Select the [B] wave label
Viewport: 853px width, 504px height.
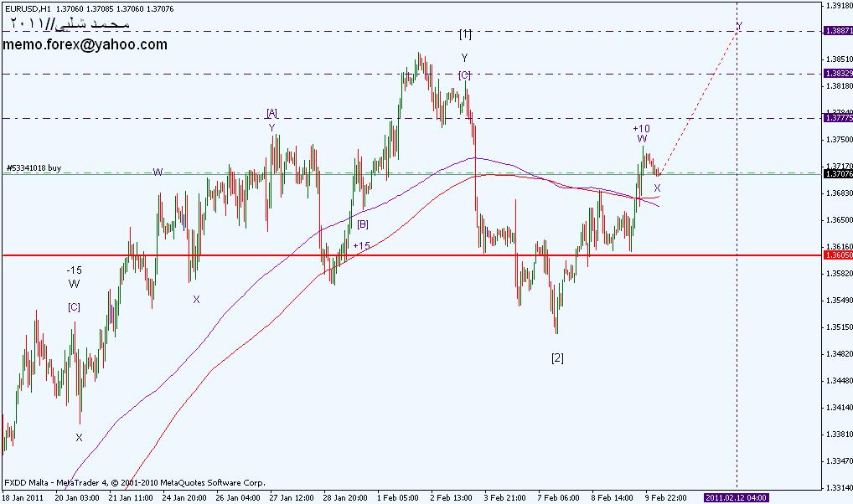[363, 224]
